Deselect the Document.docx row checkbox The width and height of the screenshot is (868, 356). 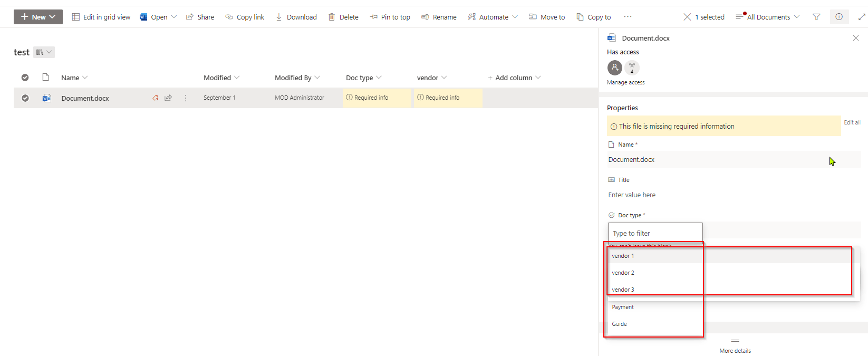coord(25,98)
